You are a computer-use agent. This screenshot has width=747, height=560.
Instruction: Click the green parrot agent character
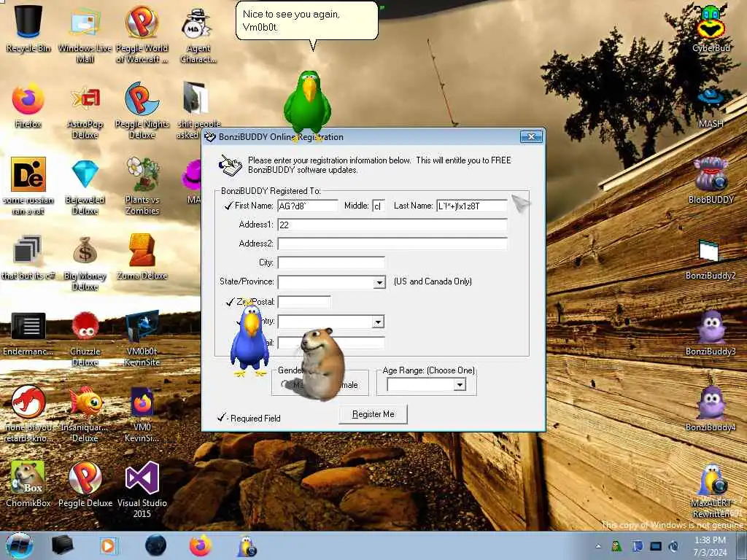pyautogui.click(x=308, y=106)
